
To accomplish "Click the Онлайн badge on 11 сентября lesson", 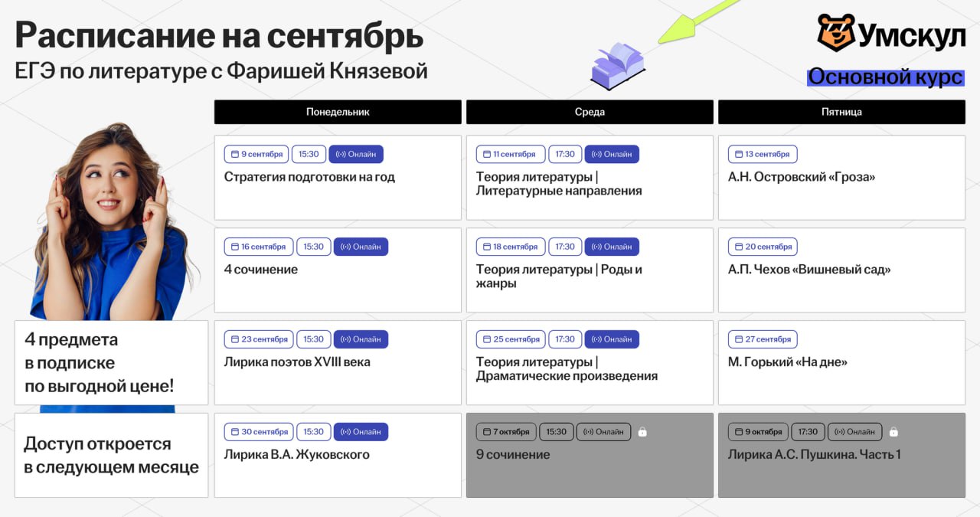I will click(612, 154).
